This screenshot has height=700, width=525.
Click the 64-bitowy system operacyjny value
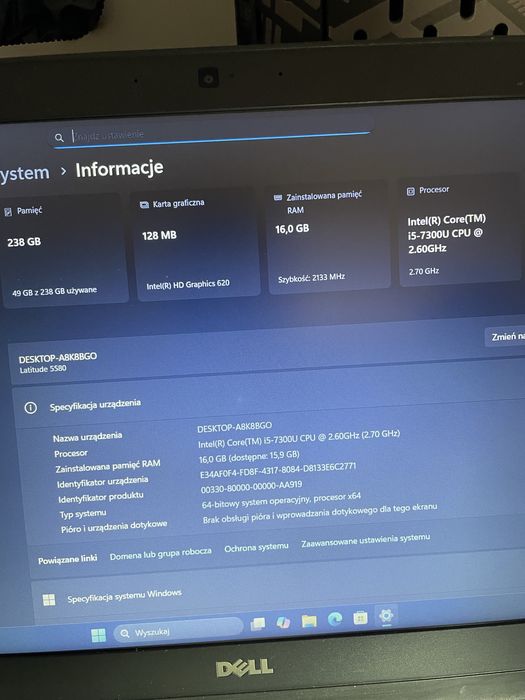click(x=281, y=500)
